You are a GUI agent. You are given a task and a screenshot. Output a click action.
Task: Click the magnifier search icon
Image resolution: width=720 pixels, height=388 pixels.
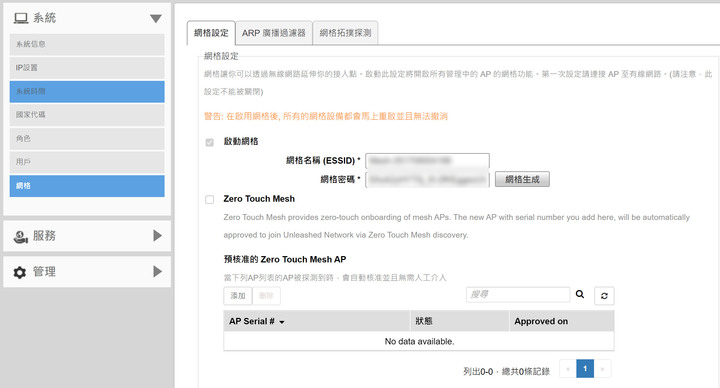(580, 294)
